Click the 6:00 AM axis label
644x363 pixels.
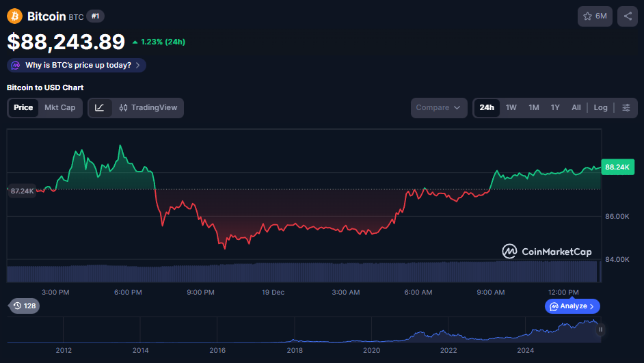point(418,293)
